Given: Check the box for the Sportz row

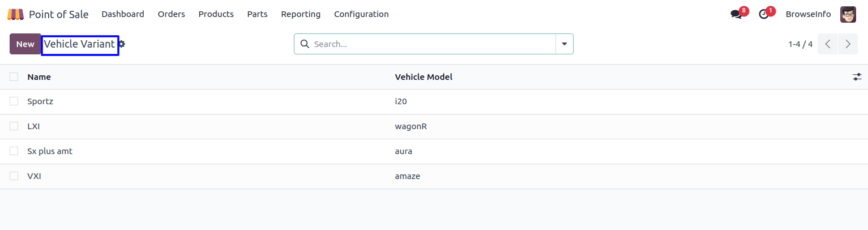Looking at the screenshot, I should click(x=14, y=101).
